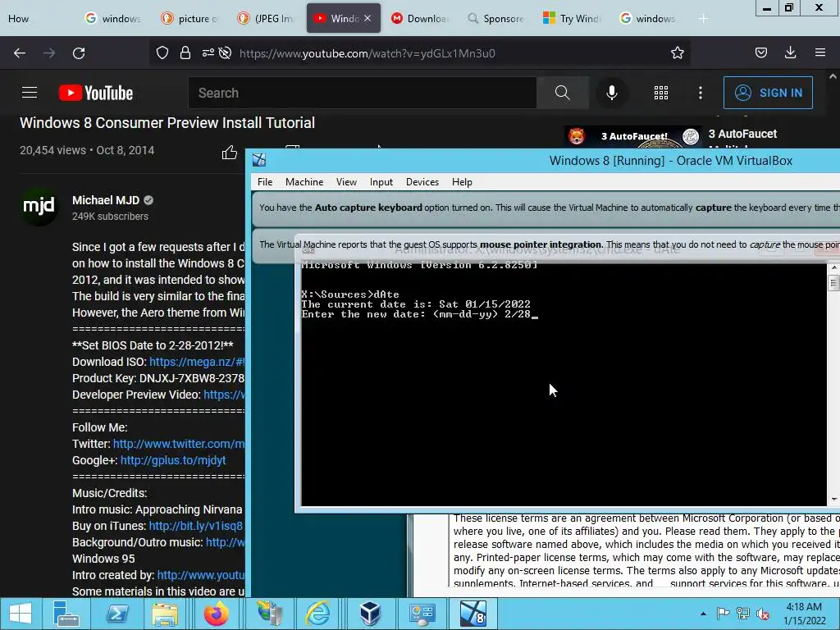Open the gplus.to/mjdyt link
This screenshot has width=840, height=630.
173,460
